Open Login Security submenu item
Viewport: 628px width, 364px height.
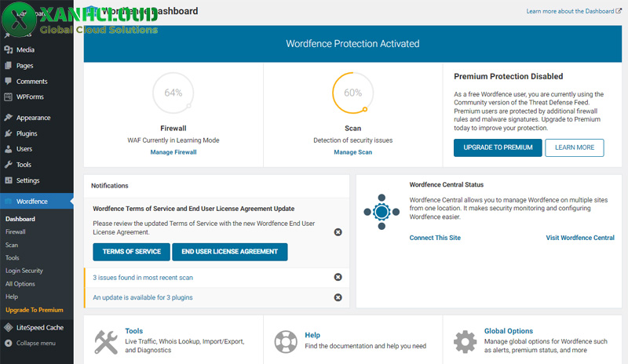(24, 271)
